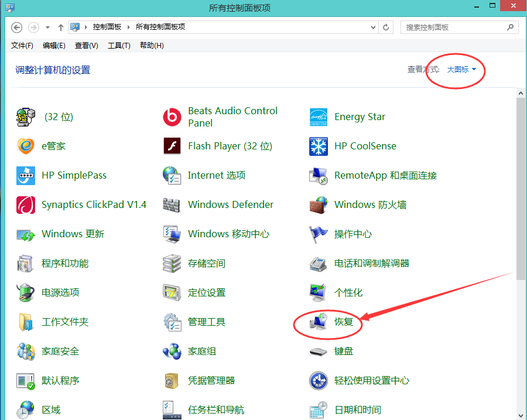The height and width of the screenshot is (420, 527).
Task: Open the Windows Defender text link
Action: (231, 204)
